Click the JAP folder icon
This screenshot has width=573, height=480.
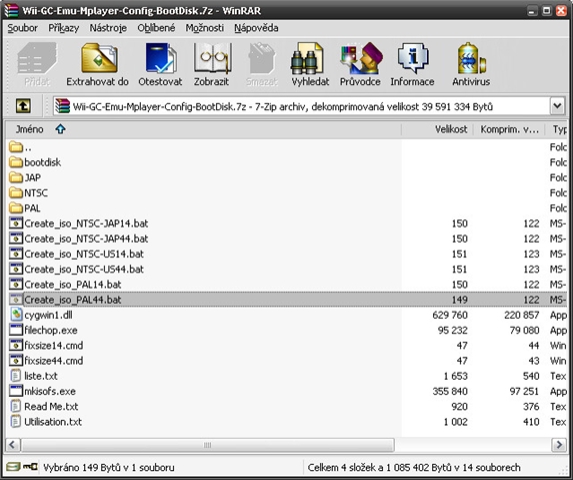click(16, 178)
